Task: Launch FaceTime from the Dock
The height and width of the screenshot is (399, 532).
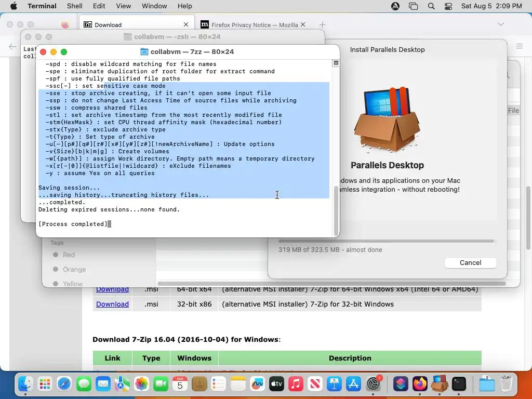Action: point(161,384)
